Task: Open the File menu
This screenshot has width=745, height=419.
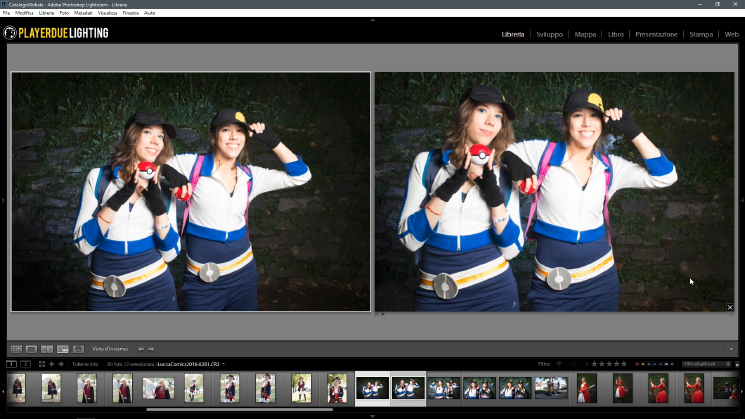Action: 6,13
